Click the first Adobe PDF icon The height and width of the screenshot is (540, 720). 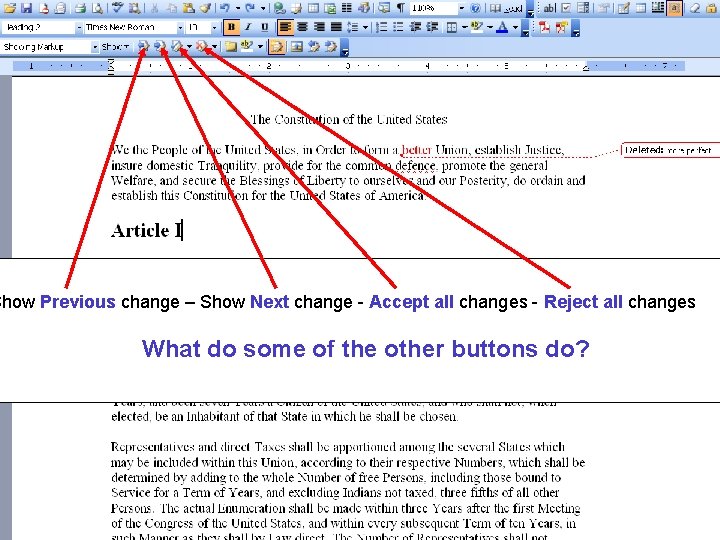[545, 27]
